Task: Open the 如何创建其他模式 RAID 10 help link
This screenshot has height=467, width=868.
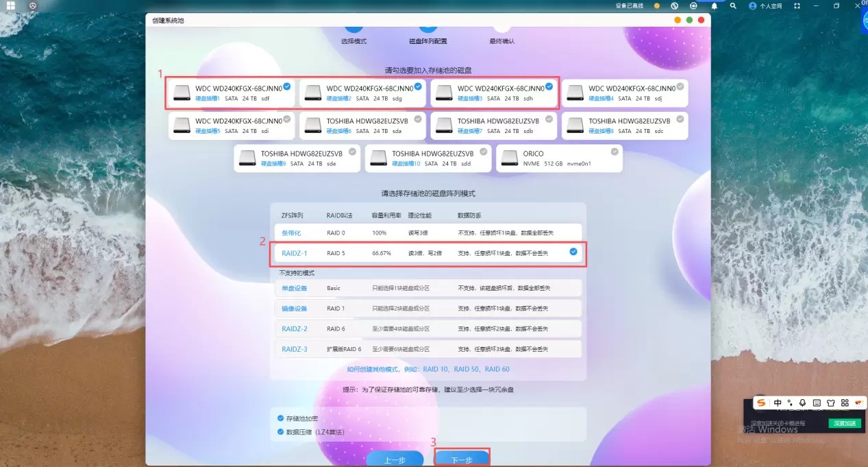Action: tap(428, 369)
